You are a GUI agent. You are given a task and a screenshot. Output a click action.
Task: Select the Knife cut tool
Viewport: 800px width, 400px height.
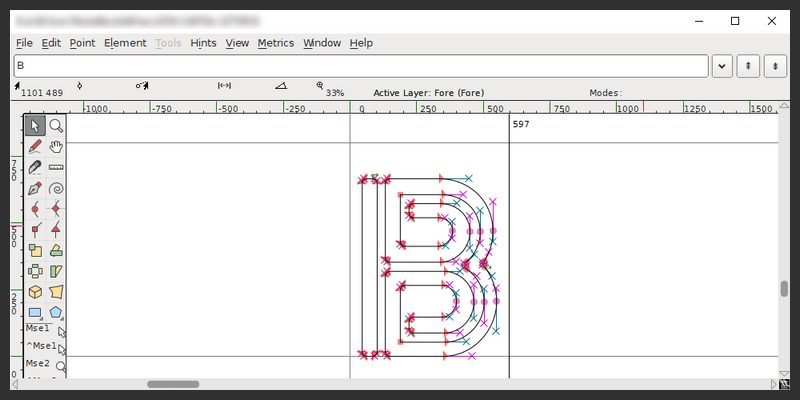35,167
